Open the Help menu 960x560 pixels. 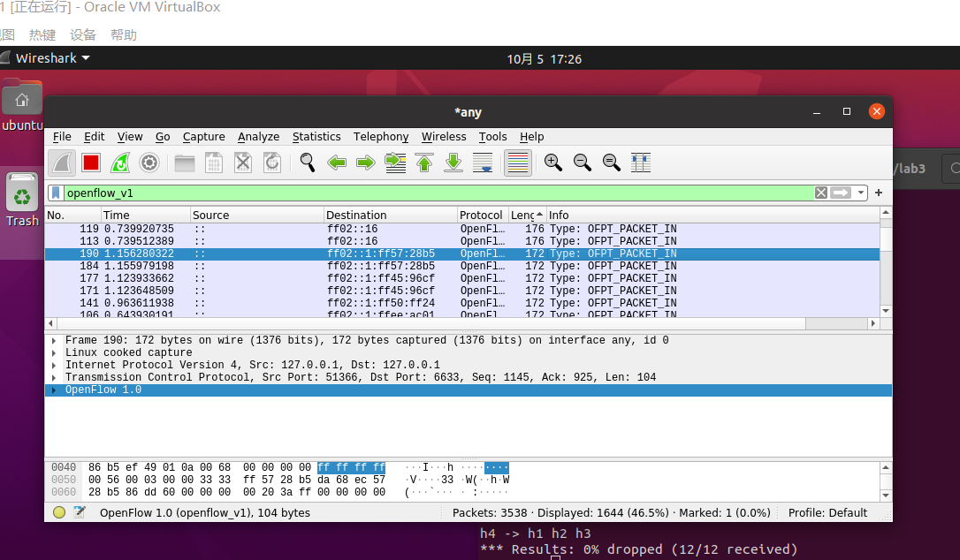pyautogui.click(x=532, y=137)
